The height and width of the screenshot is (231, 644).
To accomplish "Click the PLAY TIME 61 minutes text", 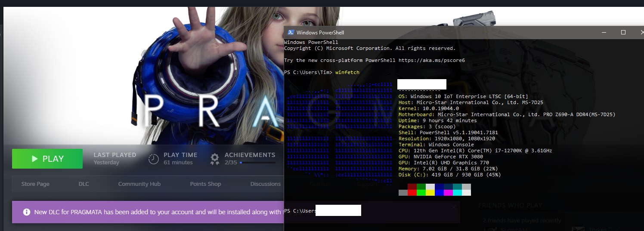I will point(180,158).
